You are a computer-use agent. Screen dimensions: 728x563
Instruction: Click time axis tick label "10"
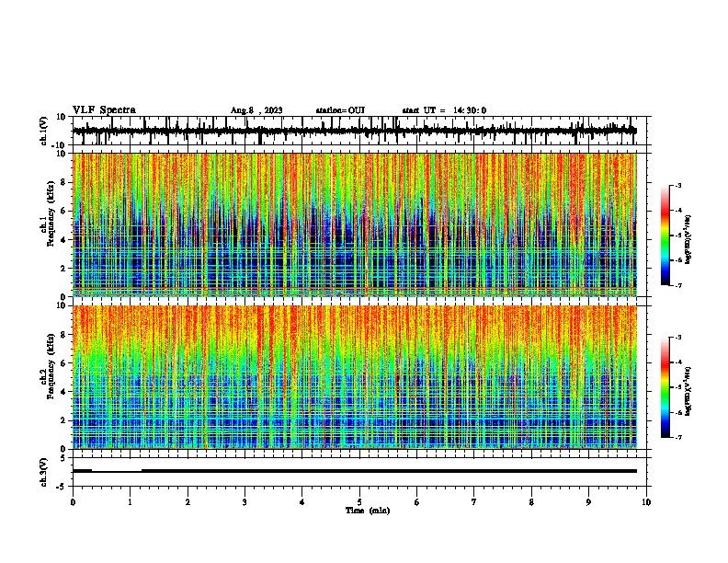[646, 502]
